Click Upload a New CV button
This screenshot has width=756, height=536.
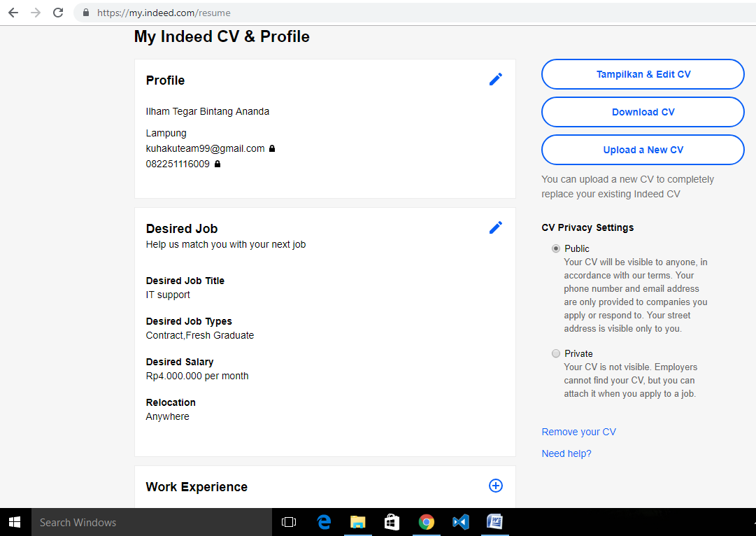pyautogui.click(x=643, y=150)
